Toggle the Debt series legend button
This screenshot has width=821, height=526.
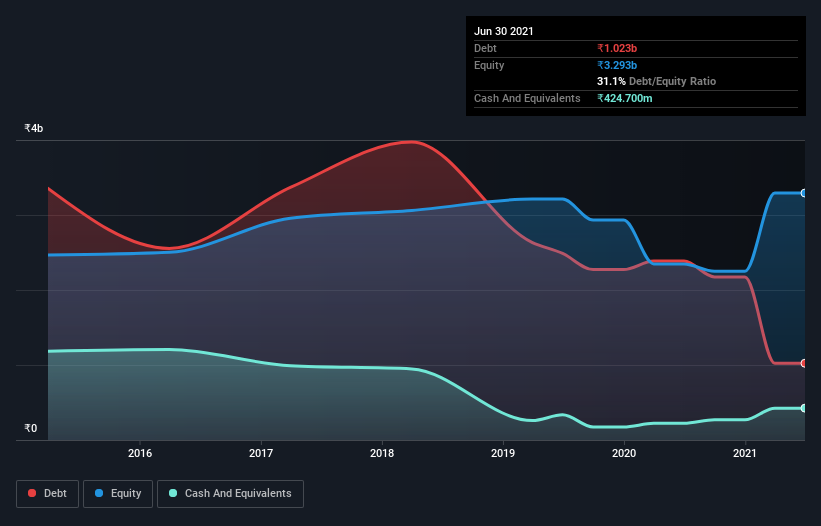pyautogui.click(x=48, y=494)
